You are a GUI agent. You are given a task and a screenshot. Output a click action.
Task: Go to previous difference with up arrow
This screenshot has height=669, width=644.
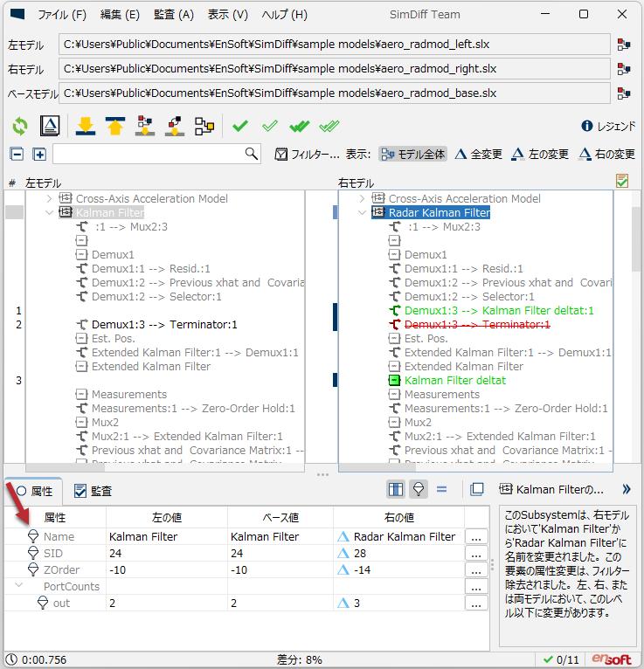tap(114, 127)
